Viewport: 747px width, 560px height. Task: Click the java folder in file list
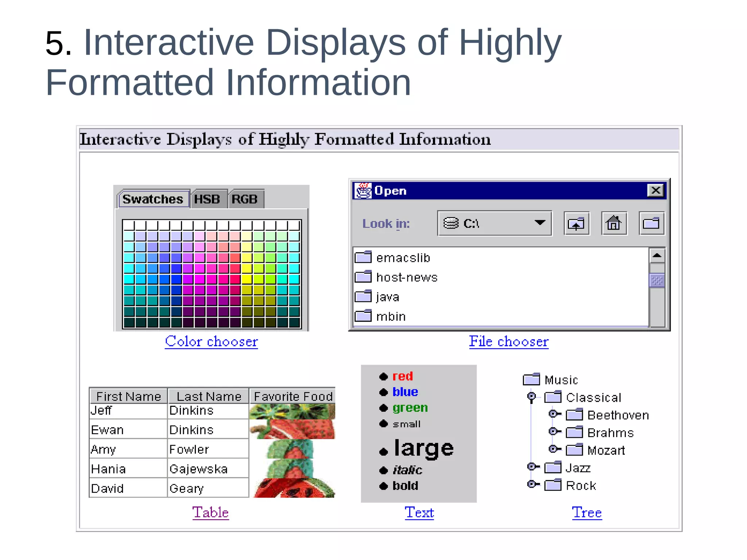tap(388, 297)
